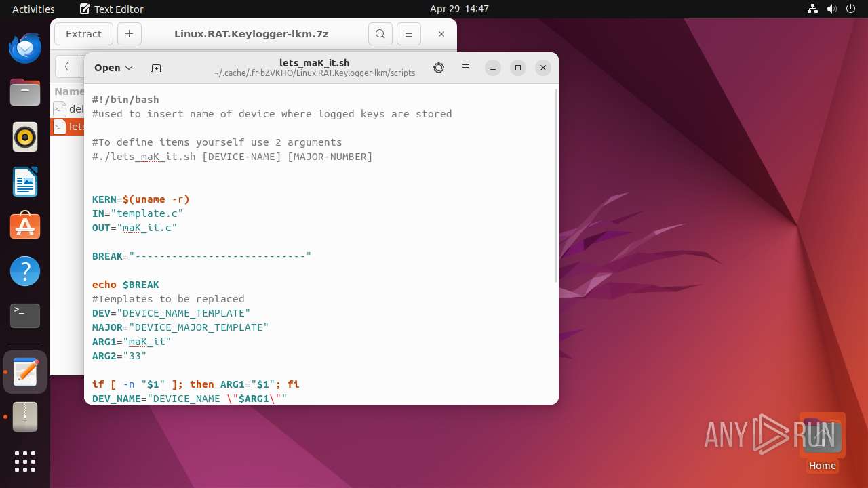The image size is (868, 488).
Task: Click the 'echo $BREAK' line
Action: point(125,285)
